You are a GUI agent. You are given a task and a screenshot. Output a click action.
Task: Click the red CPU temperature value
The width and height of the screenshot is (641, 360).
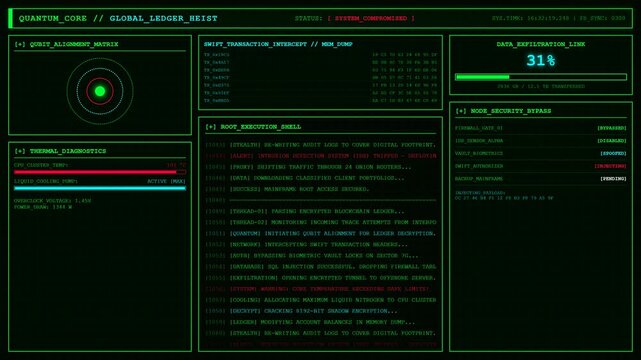pos(176,165)
